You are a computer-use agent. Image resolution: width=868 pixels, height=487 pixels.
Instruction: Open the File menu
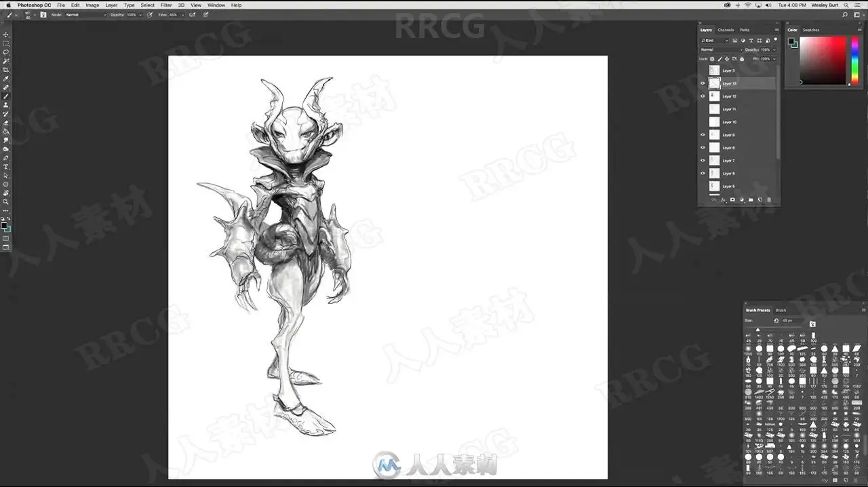[61, 5]
